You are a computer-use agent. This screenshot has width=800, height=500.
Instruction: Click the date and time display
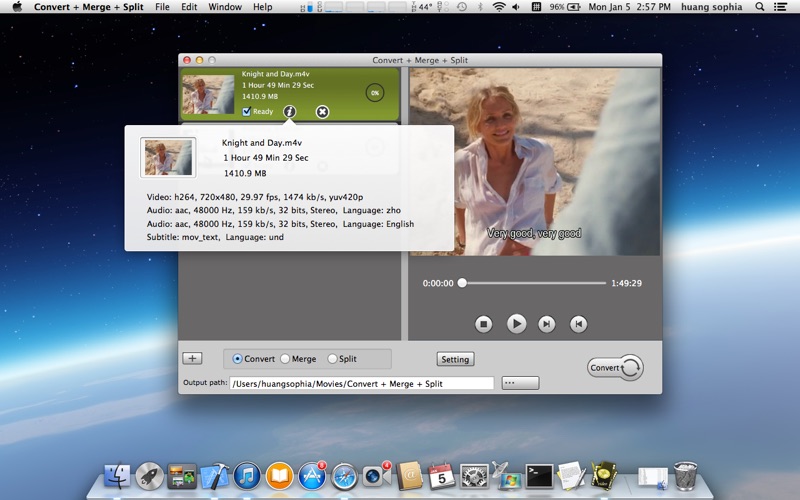point(630,7)
